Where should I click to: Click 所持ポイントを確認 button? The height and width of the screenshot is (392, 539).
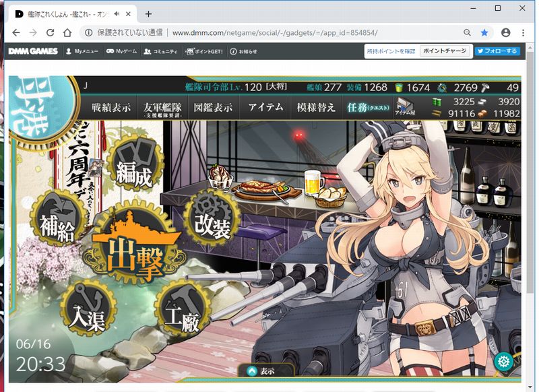point(391,51)
